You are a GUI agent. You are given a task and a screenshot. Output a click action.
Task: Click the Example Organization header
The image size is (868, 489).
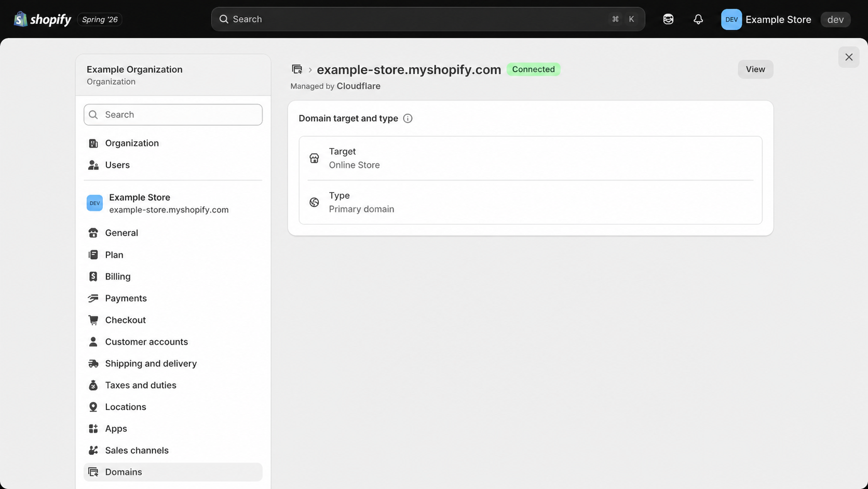173,75
